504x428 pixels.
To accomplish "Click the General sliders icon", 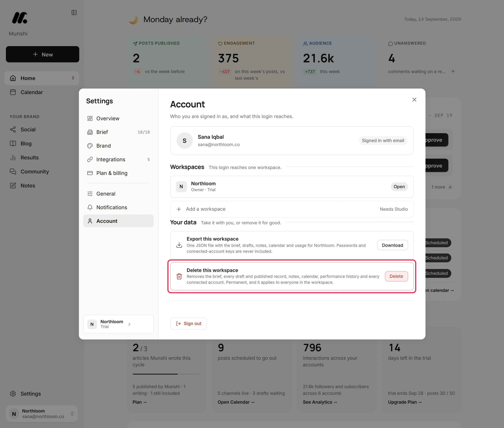I will point(90,194).
